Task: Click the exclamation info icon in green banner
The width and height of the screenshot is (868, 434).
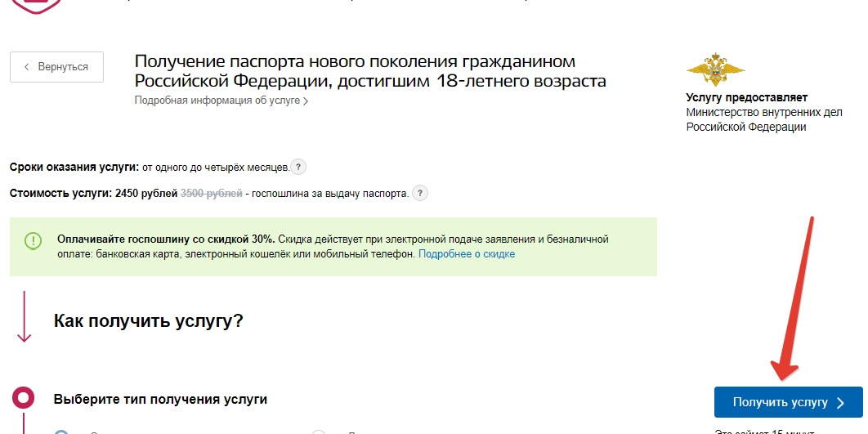Action: [x=33, y=240]
